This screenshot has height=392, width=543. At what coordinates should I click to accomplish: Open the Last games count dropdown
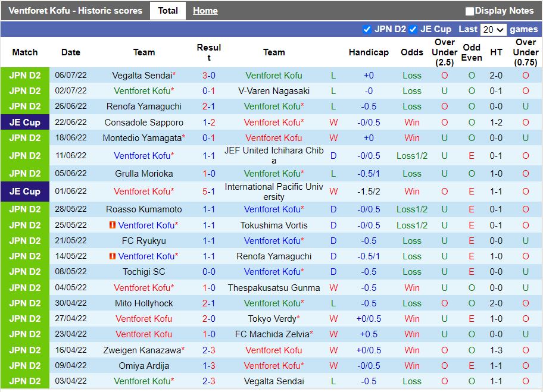[x=492, y=29]
